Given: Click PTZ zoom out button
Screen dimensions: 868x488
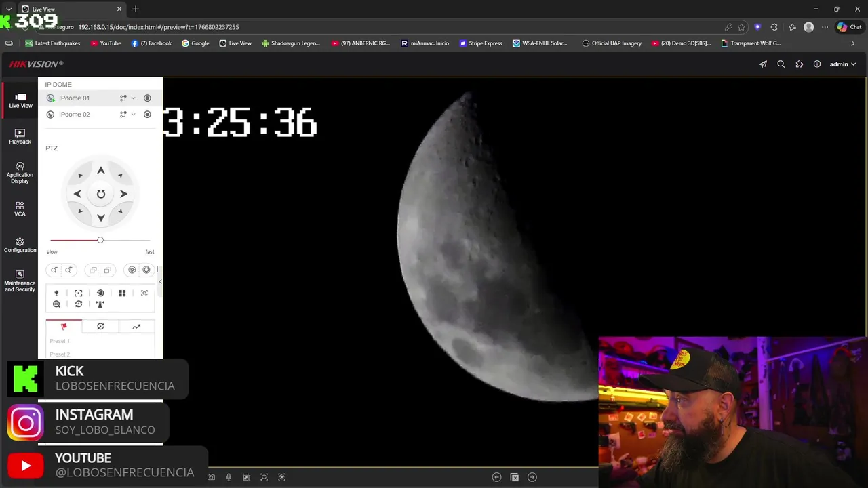Looking at the screenshot, I should click(54, 270).
